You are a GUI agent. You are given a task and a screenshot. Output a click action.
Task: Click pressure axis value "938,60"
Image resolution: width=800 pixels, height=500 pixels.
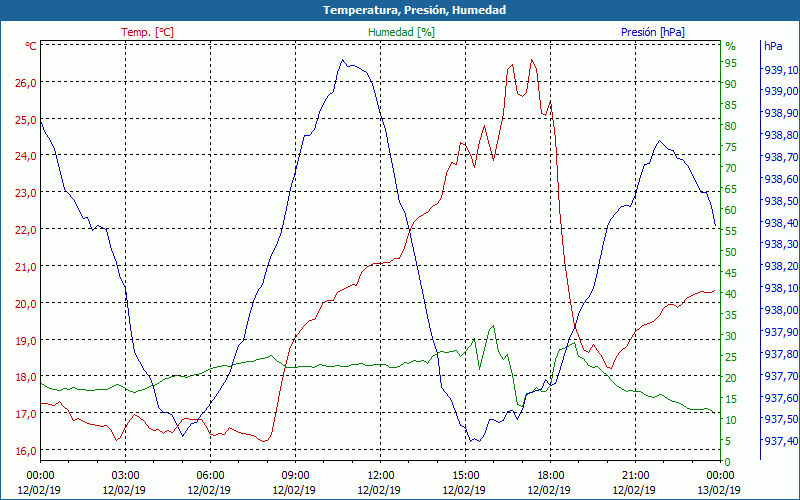click(781, 179)
